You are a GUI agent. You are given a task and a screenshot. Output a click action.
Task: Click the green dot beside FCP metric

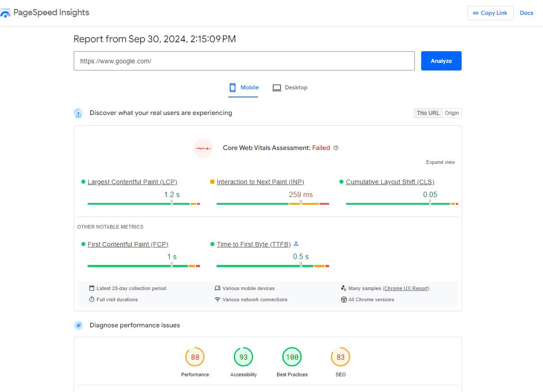[x=83, y=244]
